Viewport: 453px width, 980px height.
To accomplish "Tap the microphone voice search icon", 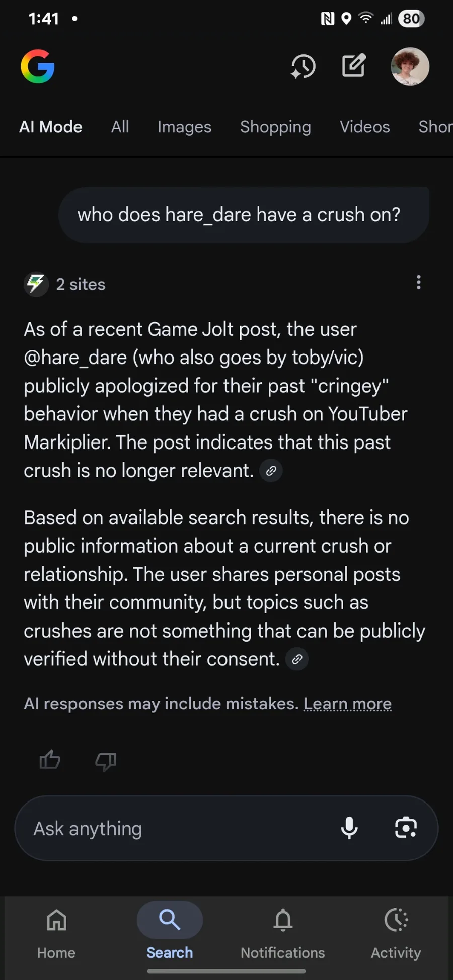I will (x=349, y=828).
